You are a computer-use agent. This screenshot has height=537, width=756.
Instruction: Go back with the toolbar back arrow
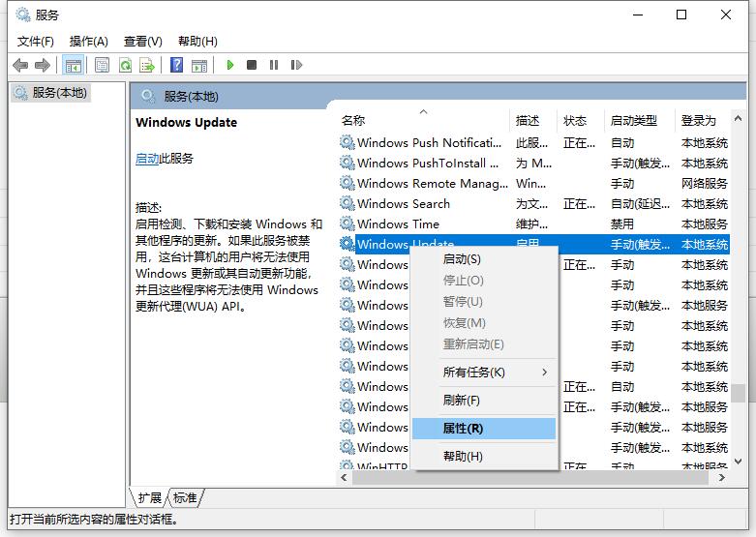[x=20, y=65]
